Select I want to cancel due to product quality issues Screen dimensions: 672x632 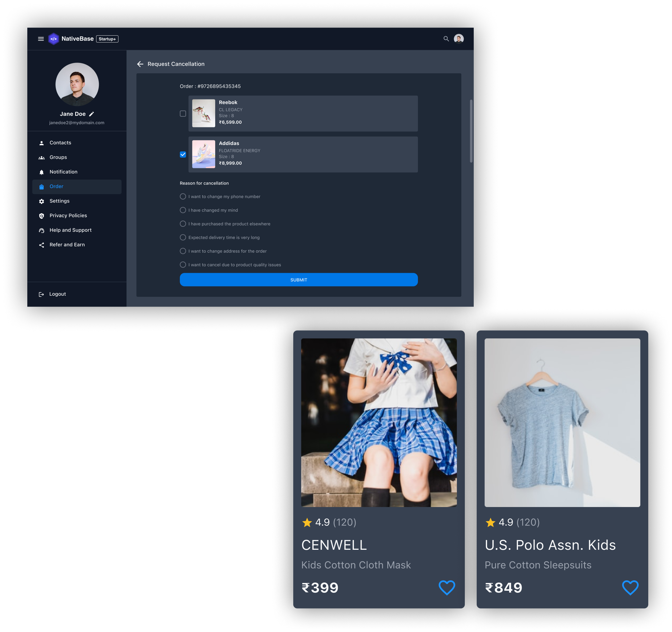[182, 264]
